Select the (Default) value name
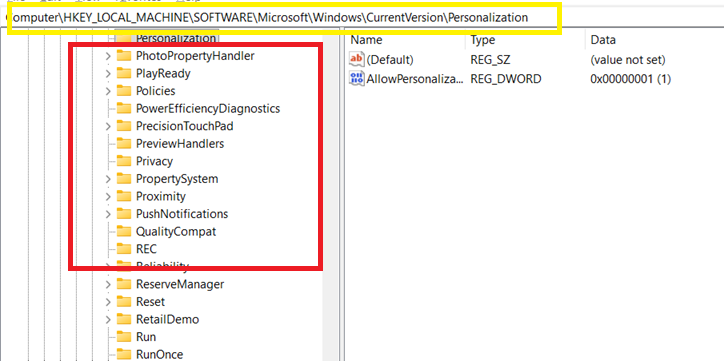Viewport: 724px width, 361px height. tap(390, 60)
